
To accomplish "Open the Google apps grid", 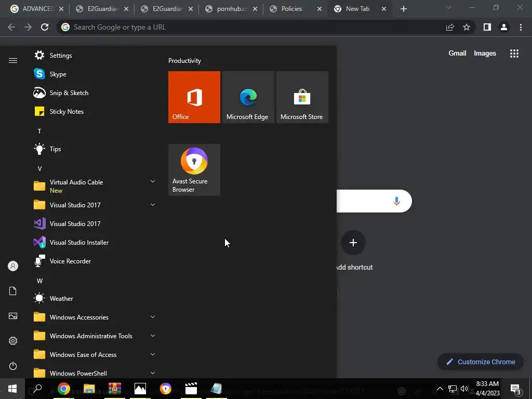I will tap(514, 54).
